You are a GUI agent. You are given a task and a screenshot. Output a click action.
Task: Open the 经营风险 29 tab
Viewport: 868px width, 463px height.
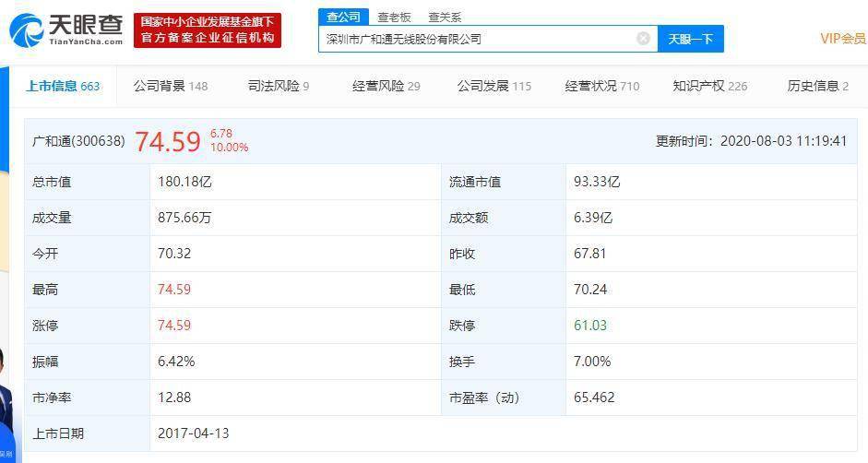[386, 86]
